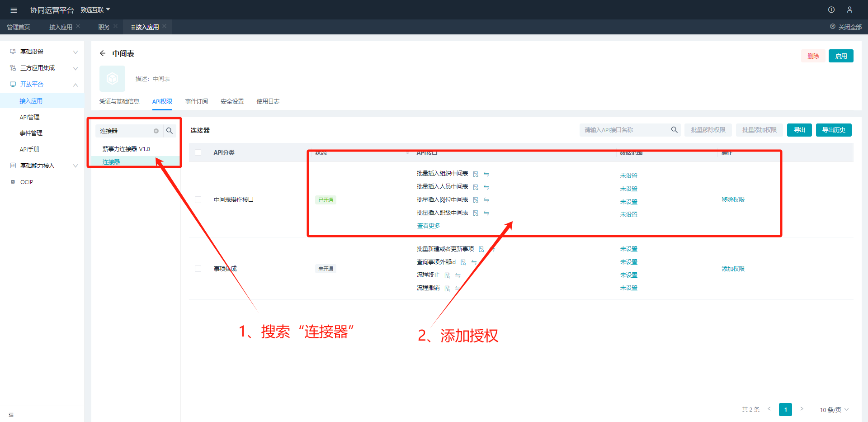The image size is (868, 422).
Task: Click the magnifier beside the 连接器 search box
Action: coord(170,131)
